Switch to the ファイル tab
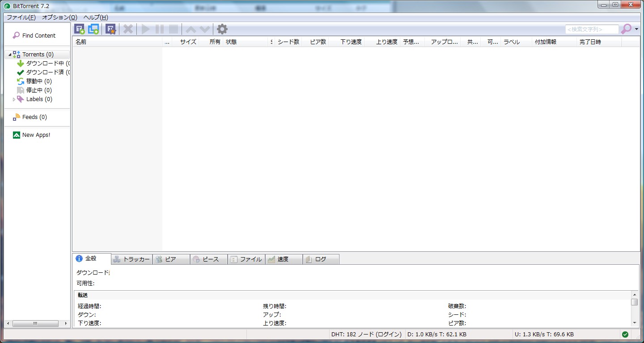 246,259
